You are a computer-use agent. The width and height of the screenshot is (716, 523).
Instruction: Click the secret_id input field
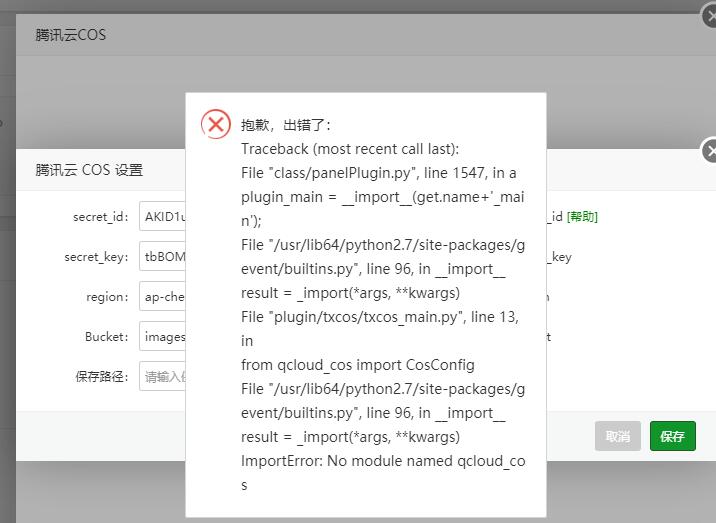163,217
